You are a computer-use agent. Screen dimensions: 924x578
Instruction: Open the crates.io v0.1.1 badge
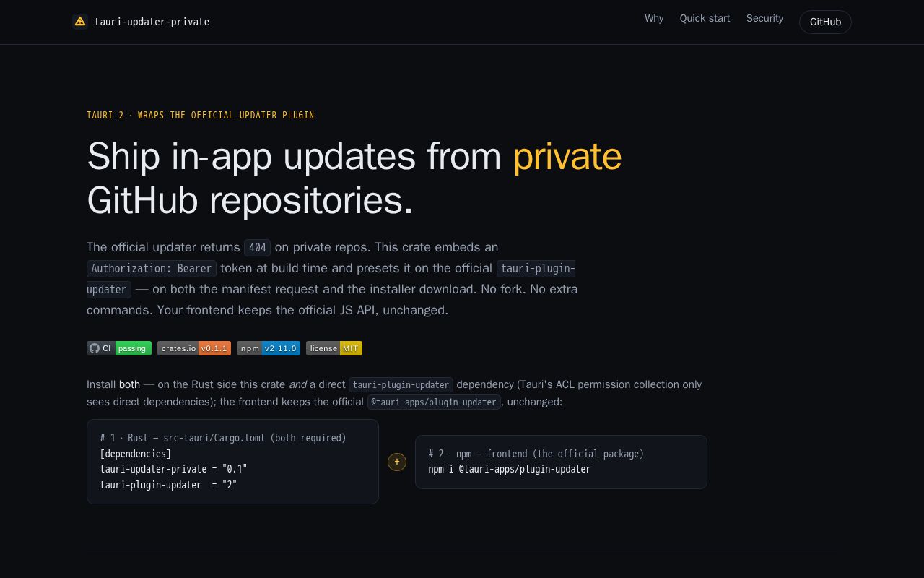coord(194,348)
